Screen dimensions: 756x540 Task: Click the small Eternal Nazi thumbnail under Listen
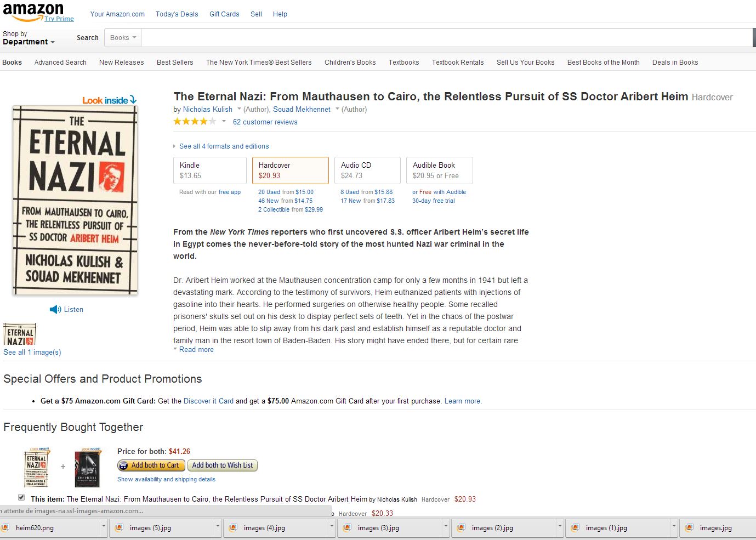click(x=20, y=334)
